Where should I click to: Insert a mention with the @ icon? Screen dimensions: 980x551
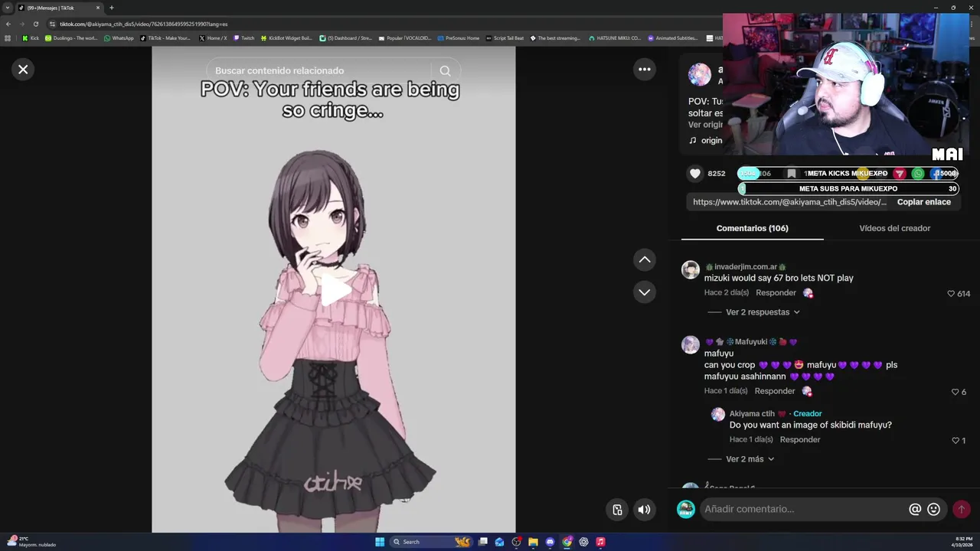915,509
